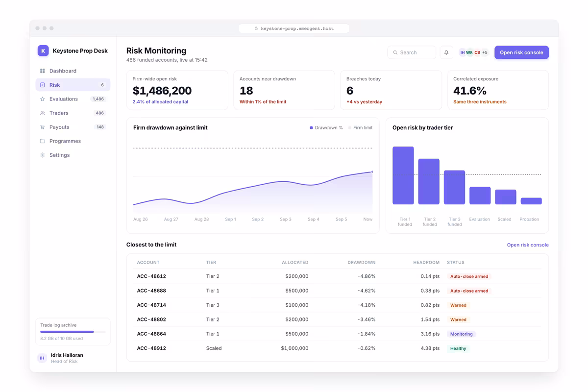Viewport: 588px width, 392px height.
Task: Click the Keystone K logo icon
Action: click(43, 50)
